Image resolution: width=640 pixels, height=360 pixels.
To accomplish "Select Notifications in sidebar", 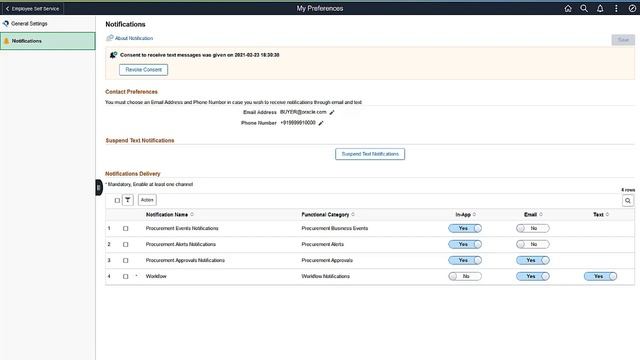I will coord(47,41).
